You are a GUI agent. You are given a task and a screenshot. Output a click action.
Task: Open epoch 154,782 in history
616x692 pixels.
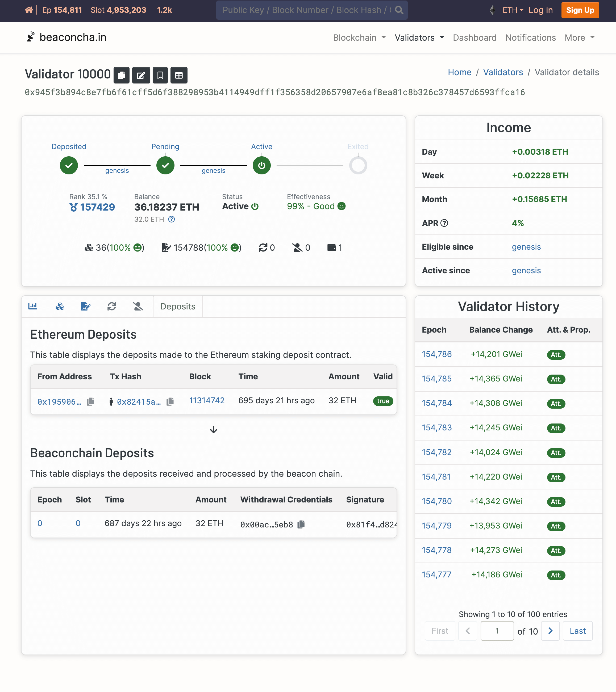[436, 452]
